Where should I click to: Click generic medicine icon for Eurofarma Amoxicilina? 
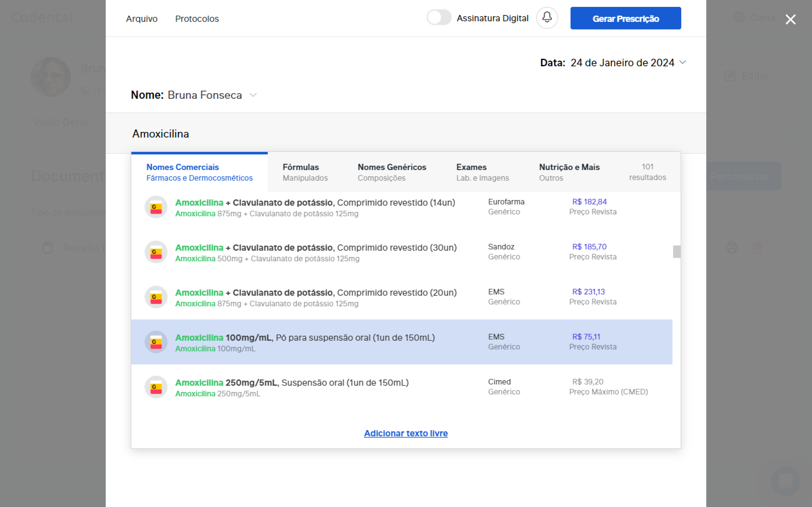156,207
